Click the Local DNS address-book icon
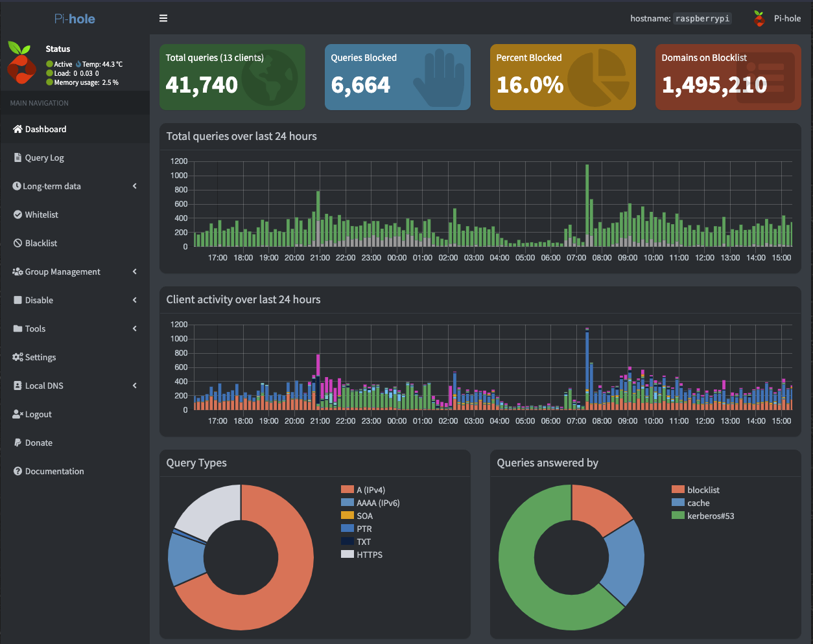This screenshot has width=813, height=644. coord(18,385)
